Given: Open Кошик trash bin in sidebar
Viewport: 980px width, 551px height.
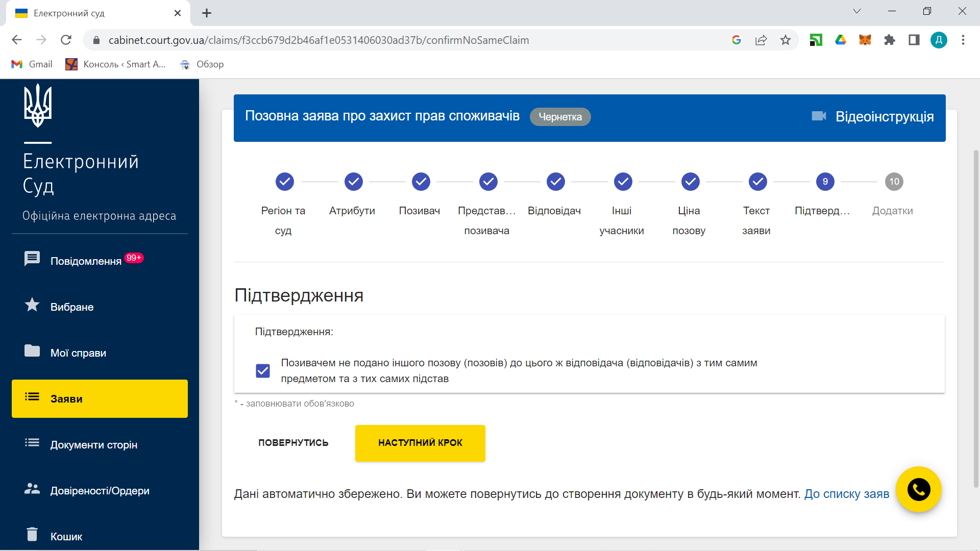Looking at the screenshot, I should point(32,534).
